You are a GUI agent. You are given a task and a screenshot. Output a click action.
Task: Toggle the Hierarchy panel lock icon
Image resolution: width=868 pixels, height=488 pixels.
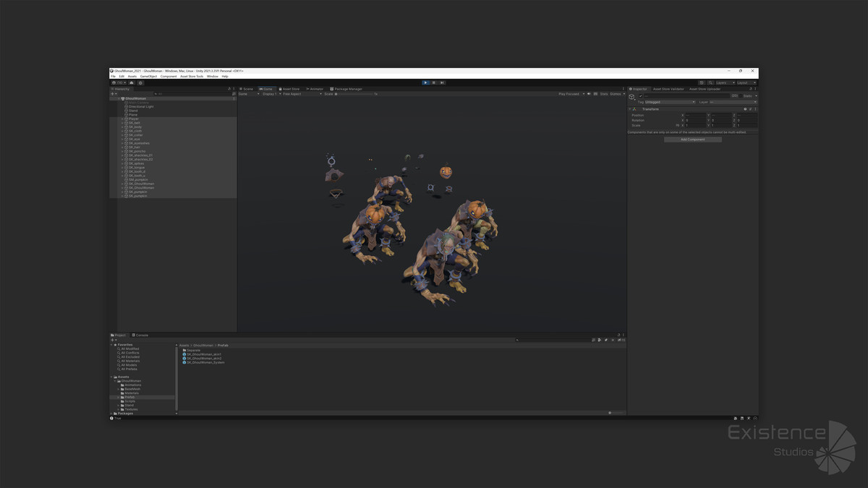(x=230, y=89)
